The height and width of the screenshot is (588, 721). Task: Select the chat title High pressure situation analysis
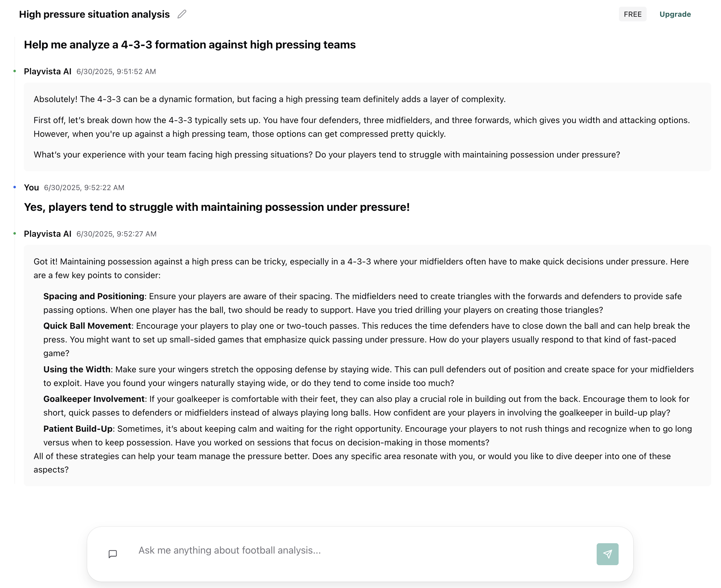pyautogui.click(x=94, y=14)
